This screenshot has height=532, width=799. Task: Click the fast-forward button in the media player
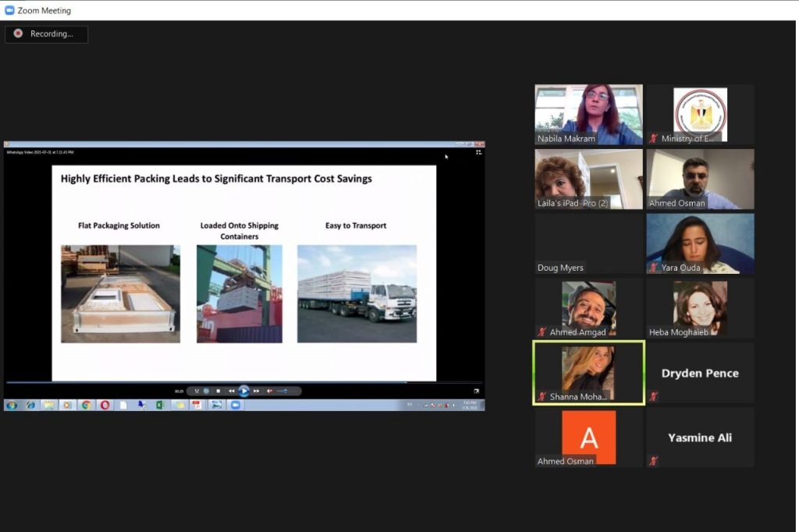click(x=256, y=391)
